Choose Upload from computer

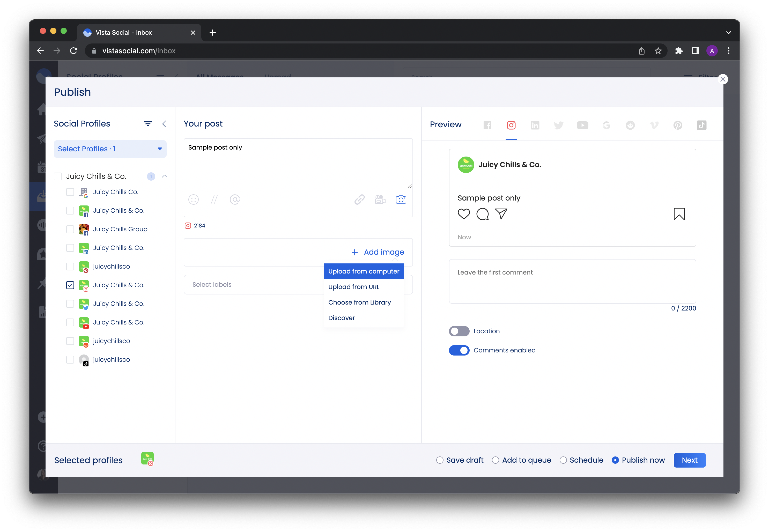pyautogui.click(x=364, y=271)
